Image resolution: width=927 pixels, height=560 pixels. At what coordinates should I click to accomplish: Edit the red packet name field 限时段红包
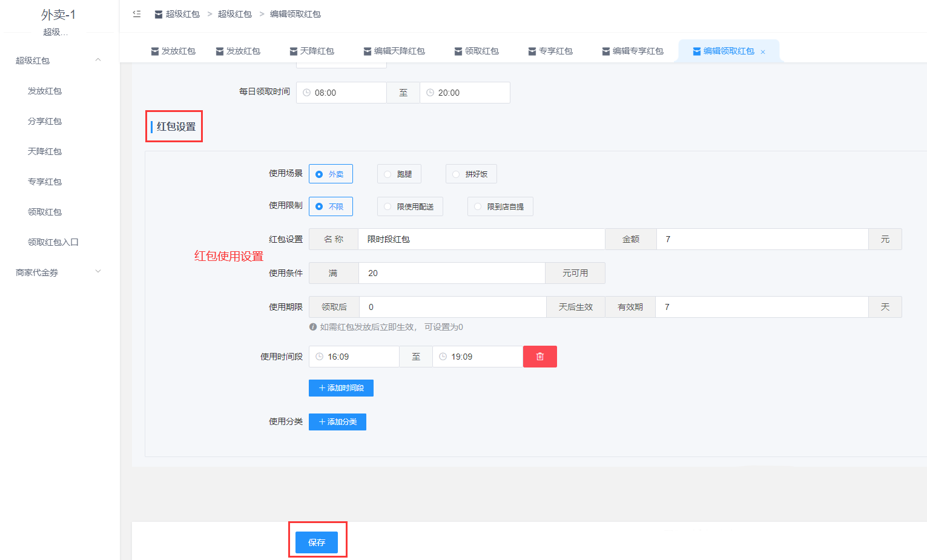tap(481, 239)
